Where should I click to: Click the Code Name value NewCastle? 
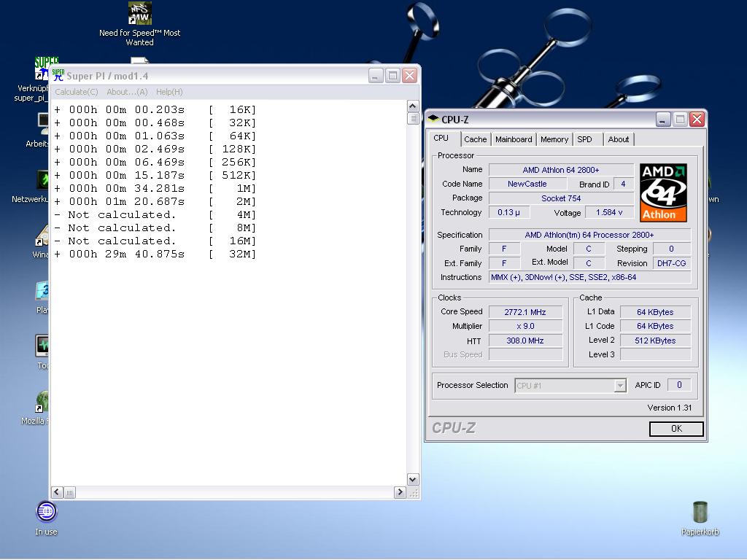[x=527, y=184]
